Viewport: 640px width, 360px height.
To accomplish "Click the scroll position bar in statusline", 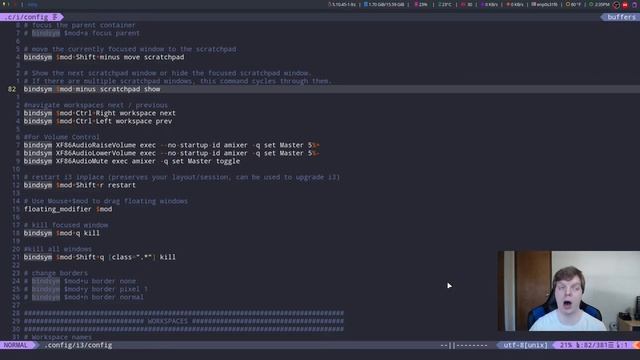I will 464,345.
